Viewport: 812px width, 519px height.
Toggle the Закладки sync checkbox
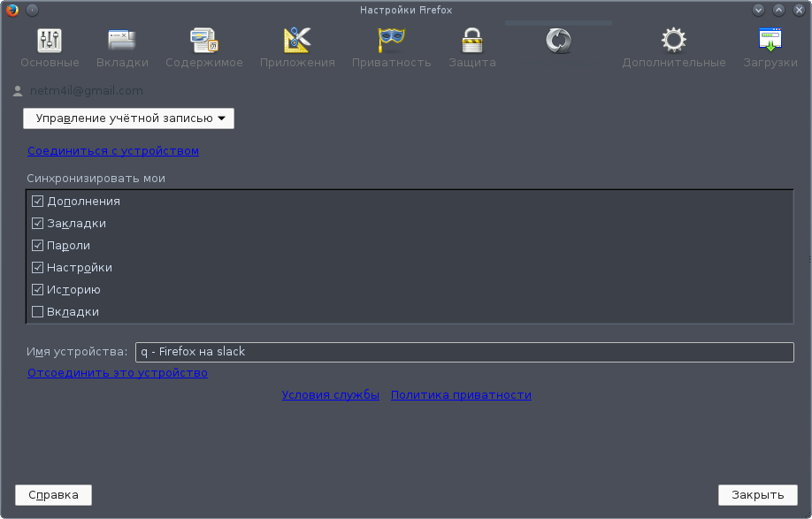click(x=37, y=224)
